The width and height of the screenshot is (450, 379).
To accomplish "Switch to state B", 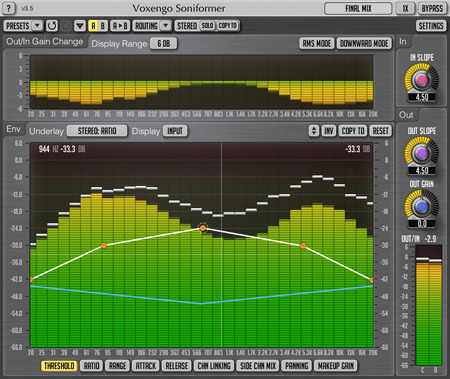I will (103, 26).
